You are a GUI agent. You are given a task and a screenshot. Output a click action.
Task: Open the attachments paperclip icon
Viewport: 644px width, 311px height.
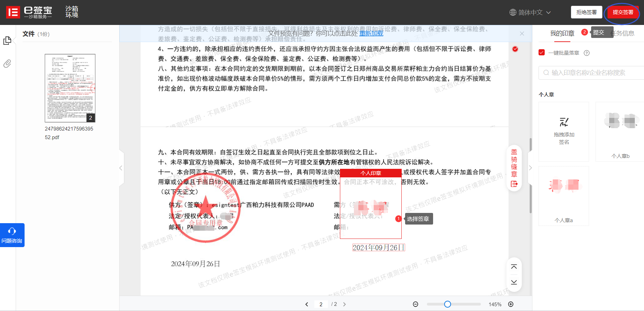click(7, 64)
